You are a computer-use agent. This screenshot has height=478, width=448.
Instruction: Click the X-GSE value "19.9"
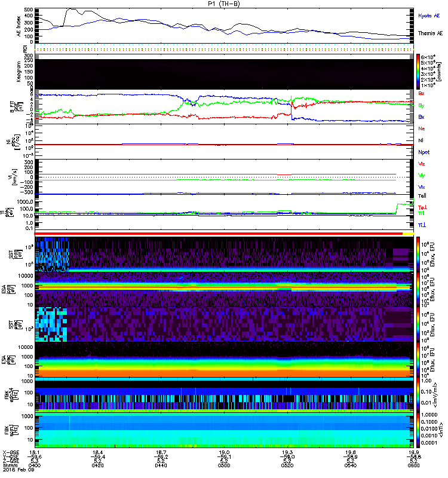[413, 452]
